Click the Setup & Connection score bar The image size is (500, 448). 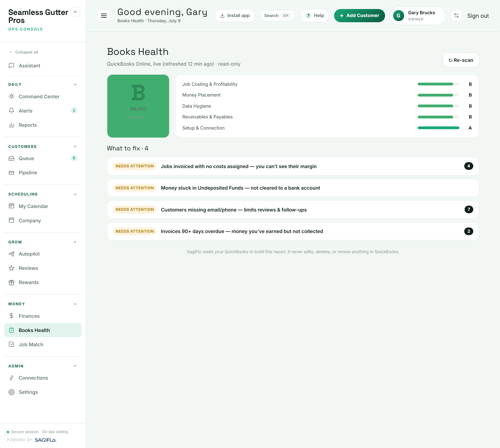pos(438,128)
